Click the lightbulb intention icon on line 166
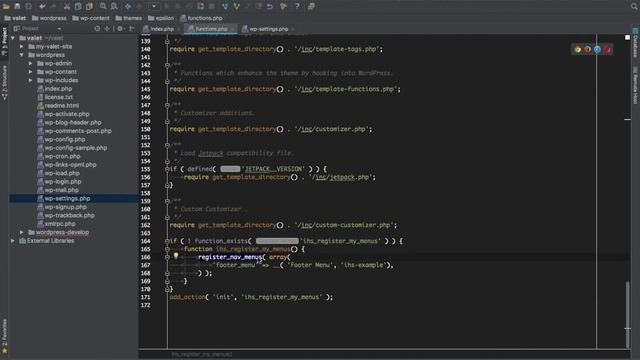This screenshot has width=640, height=360. coord(176,256)
